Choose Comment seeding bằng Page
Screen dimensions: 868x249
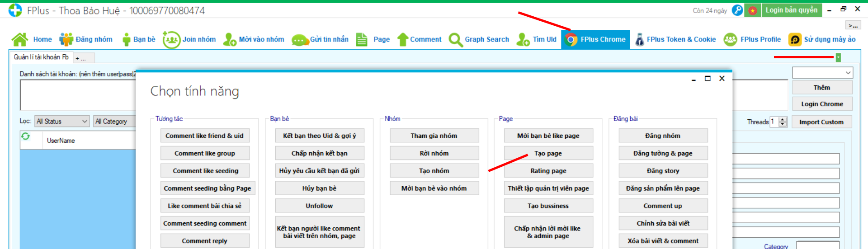(x=208, y=188)
